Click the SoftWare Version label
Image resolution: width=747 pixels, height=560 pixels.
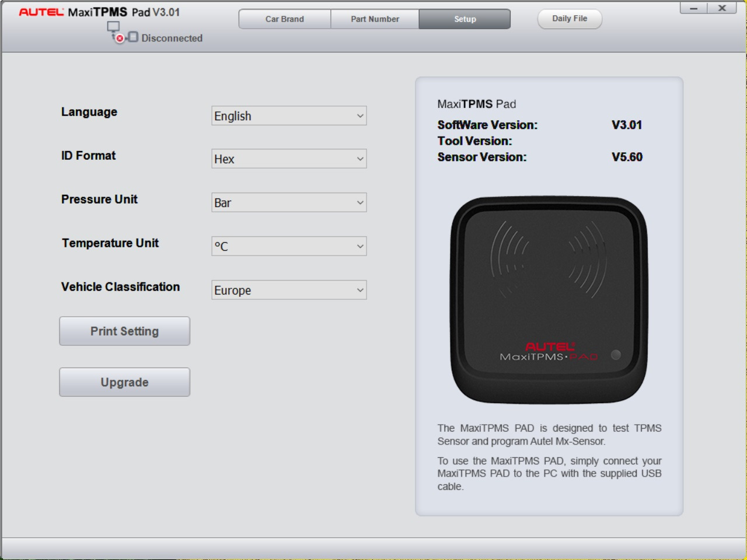coord(487,125)
